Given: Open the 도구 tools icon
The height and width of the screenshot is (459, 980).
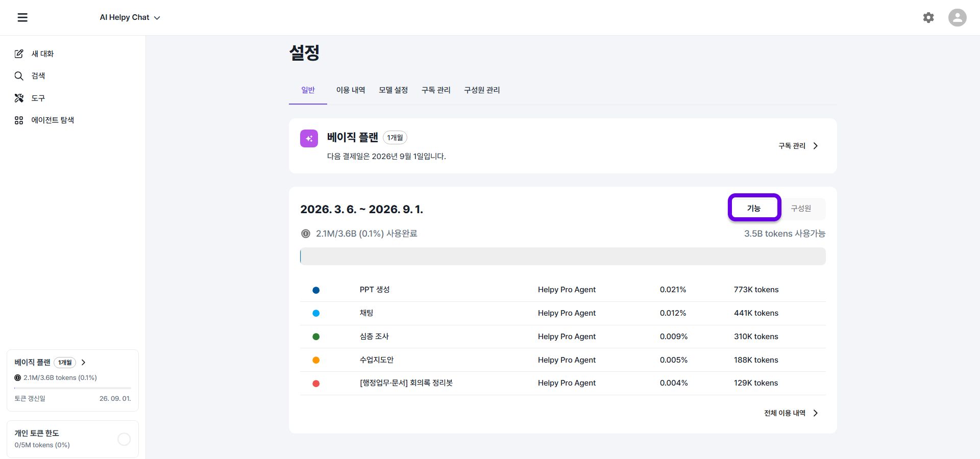Looking at the screenshot, I should point(19,98).
